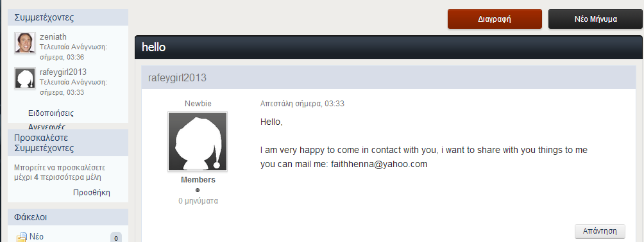Open the Νέο folder link
644x242 pixels.
37,237
